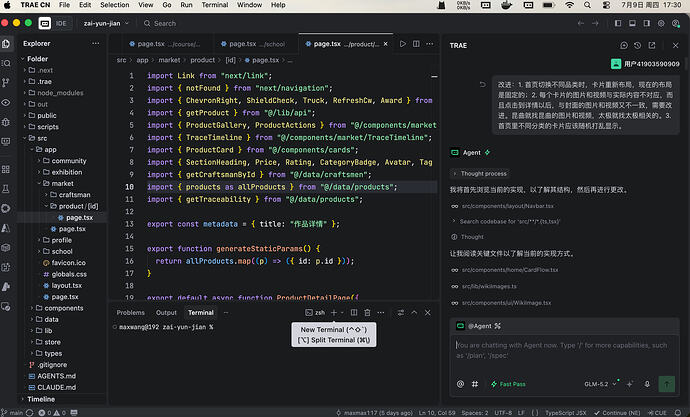690x417 pixels.
Task: Toggle the primary sidebar layout icon
Action: [618, 23]
